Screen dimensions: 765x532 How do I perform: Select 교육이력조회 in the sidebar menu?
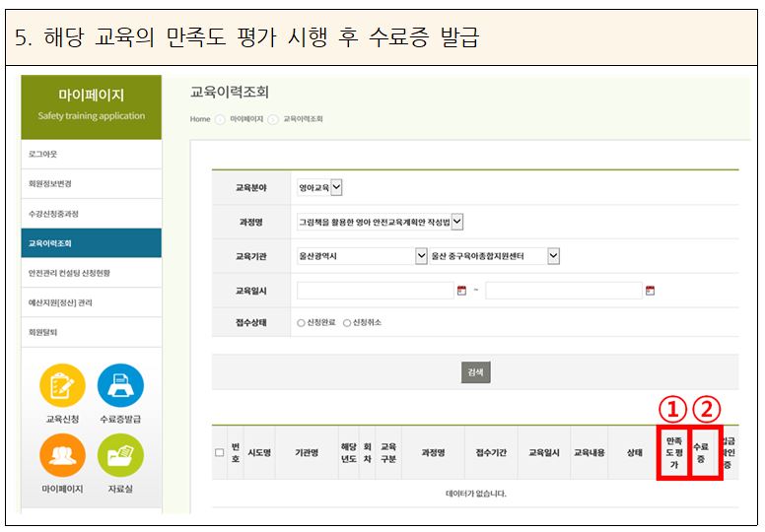[x=91, y=242]
